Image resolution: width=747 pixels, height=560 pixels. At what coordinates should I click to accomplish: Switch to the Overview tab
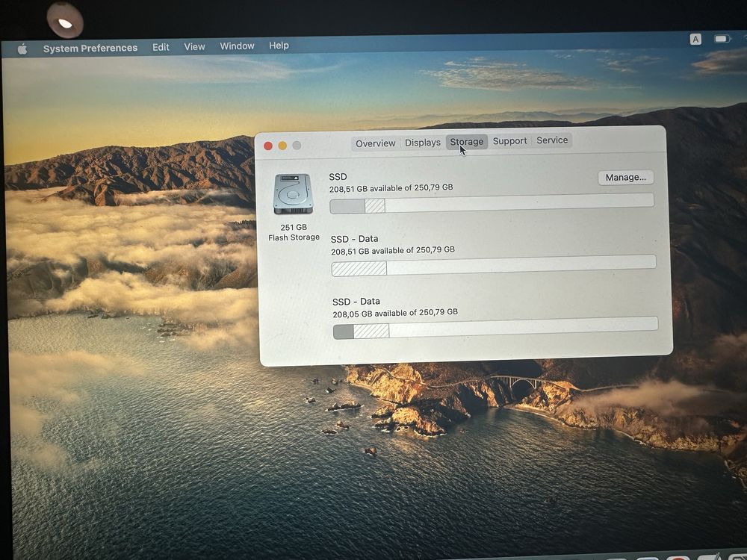coord(376,143)
